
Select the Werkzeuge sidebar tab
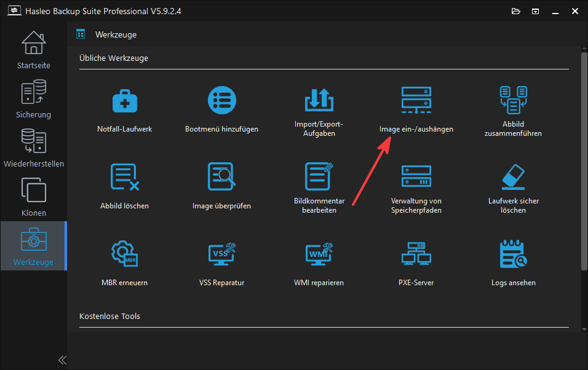[x=34, y=246]
